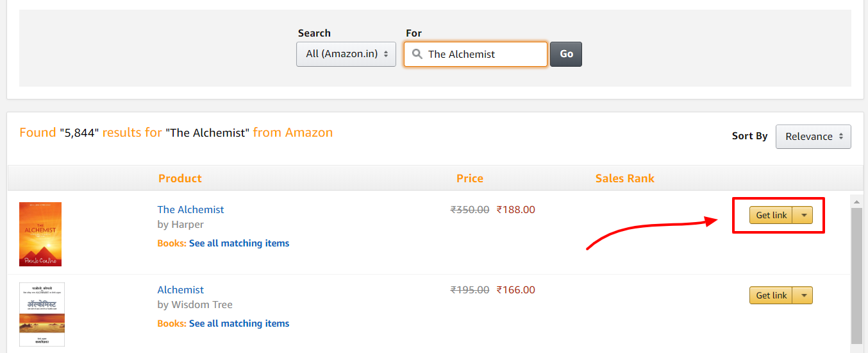Screen dimensions: 868x353
Task: Expand the All (Amazon.in) category dropdown
Action: tap(346, 54)
